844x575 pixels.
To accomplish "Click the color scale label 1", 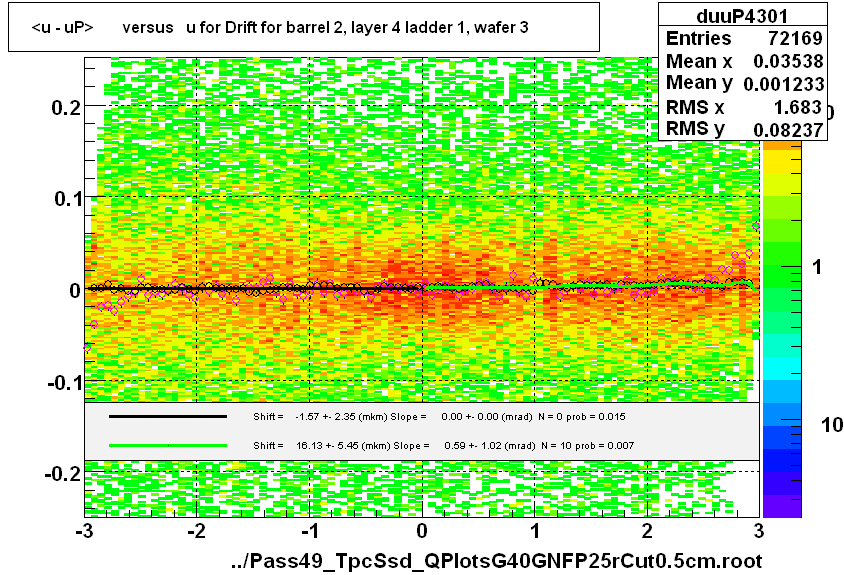I will point(817,267).
